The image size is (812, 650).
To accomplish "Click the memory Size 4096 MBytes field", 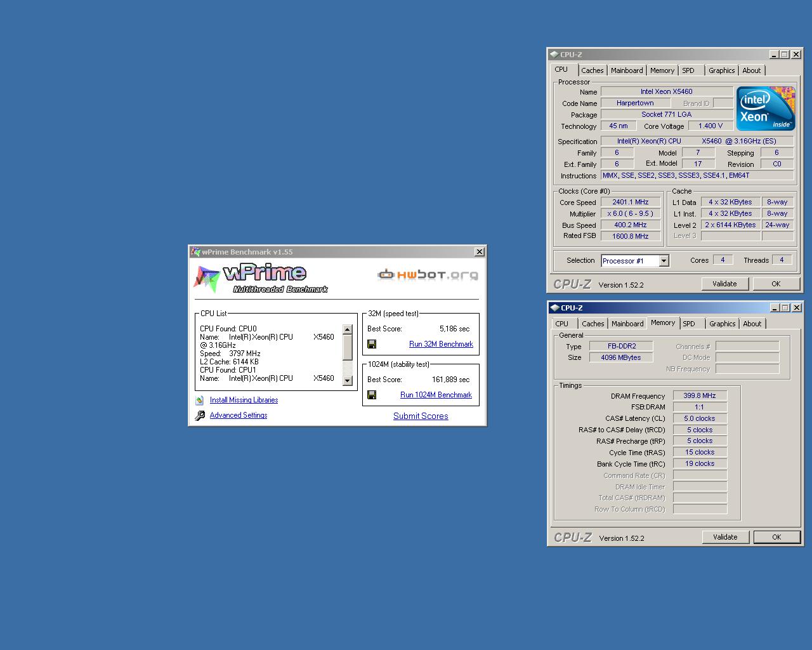I will click(621, 357).
